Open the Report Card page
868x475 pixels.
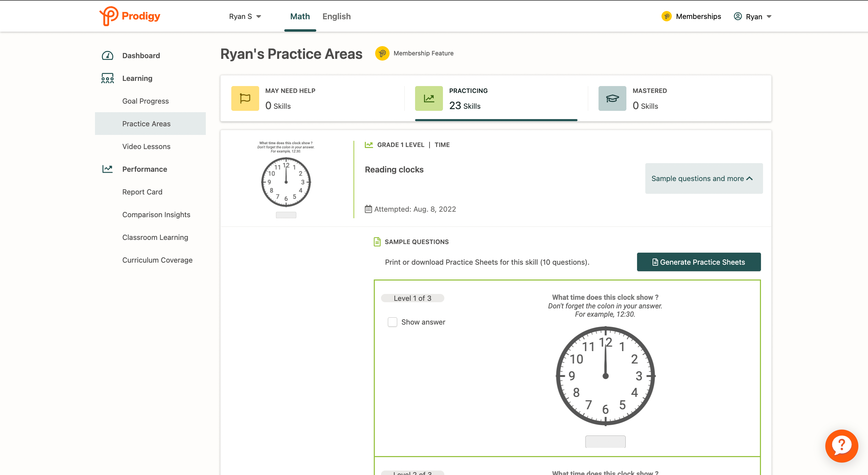142,192
